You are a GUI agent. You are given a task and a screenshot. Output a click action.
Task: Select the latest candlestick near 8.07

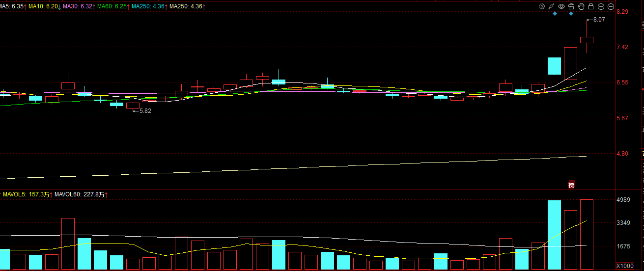pos(587,39)
